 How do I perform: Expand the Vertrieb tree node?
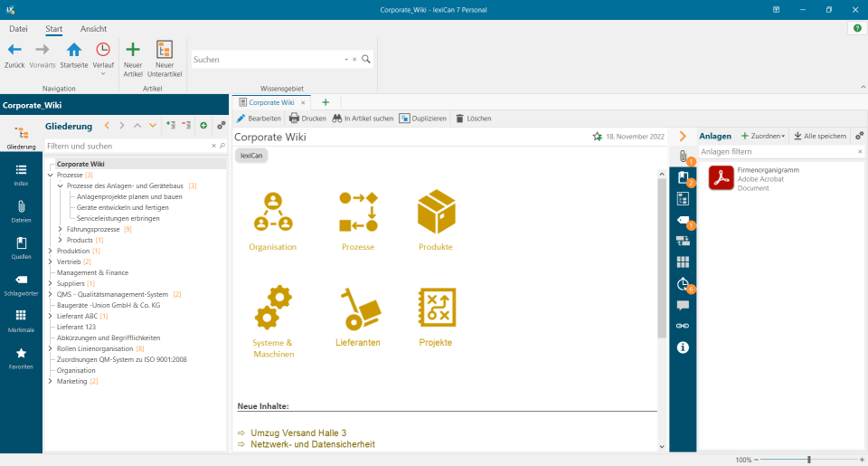click(x=51, y=262)
